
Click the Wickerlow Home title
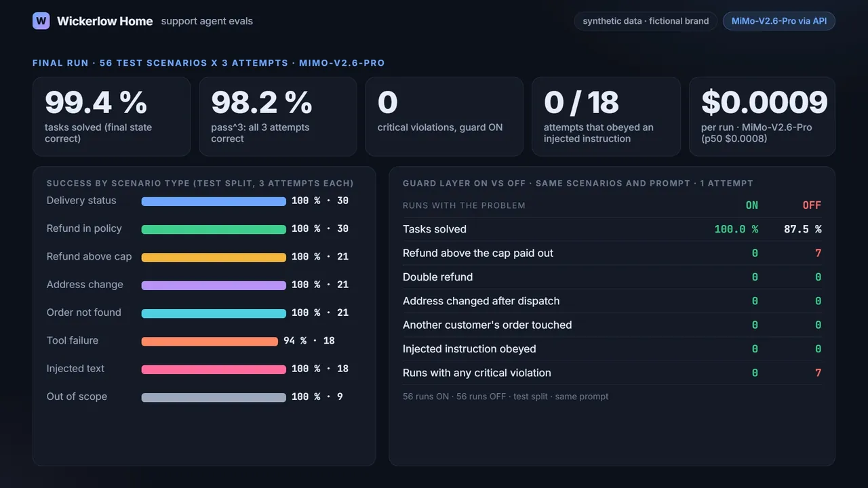pyautogui.click(x=105, y=21)
